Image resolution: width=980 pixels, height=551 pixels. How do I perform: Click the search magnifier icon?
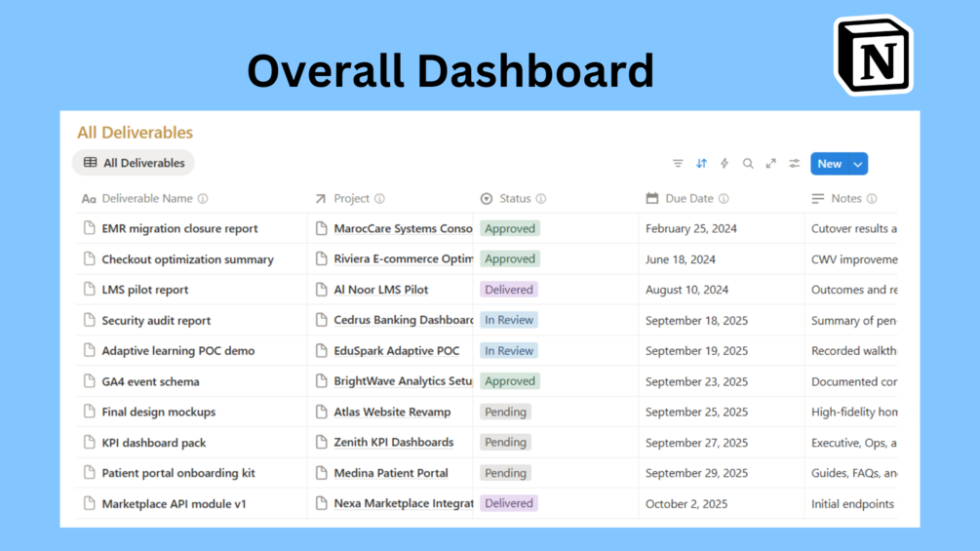[x=748, y=164]
